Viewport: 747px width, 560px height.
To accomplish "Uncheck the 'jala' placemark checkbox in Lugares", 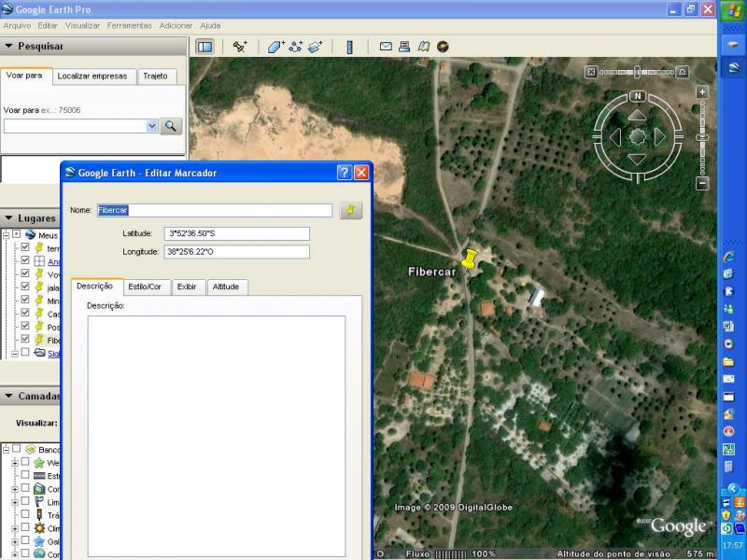I will point(25,287).
